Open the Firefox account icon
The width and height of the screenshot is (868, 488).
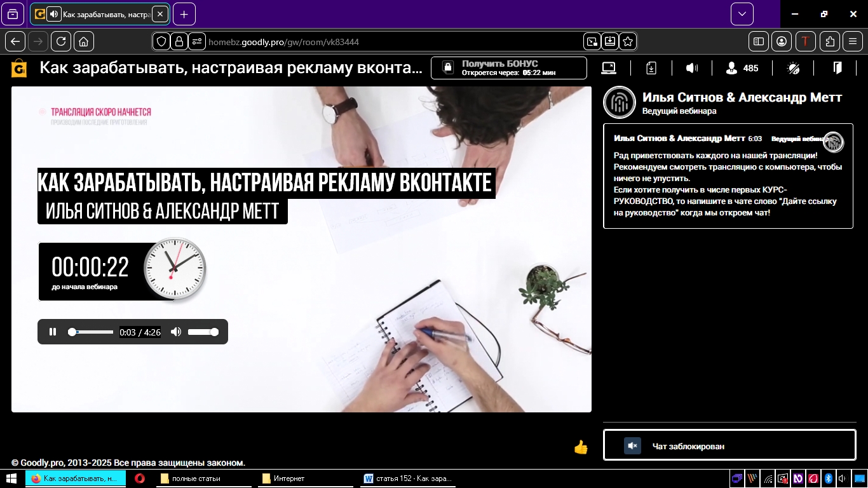pyautogui.click(x=782, y=41)
